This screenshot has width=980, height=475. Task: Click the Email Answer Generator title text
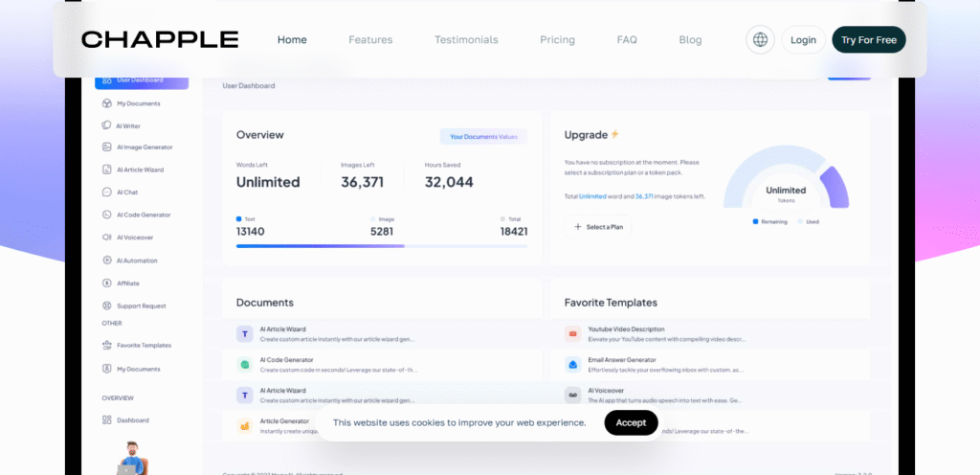(x=622, y=360)
